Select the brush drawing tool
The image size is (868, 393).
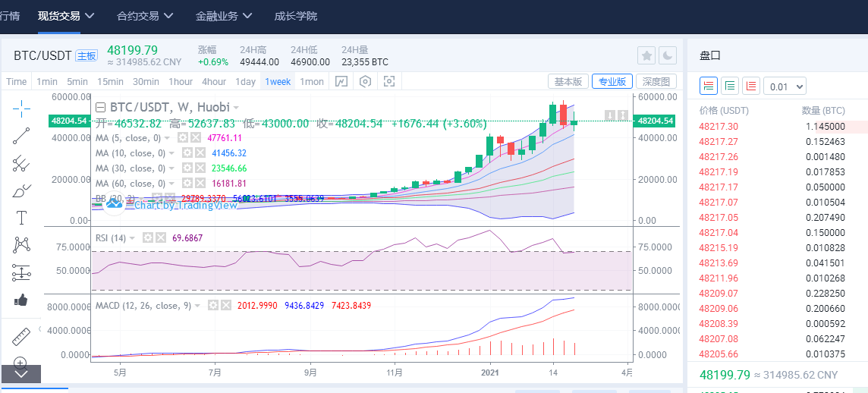(21, 191)
